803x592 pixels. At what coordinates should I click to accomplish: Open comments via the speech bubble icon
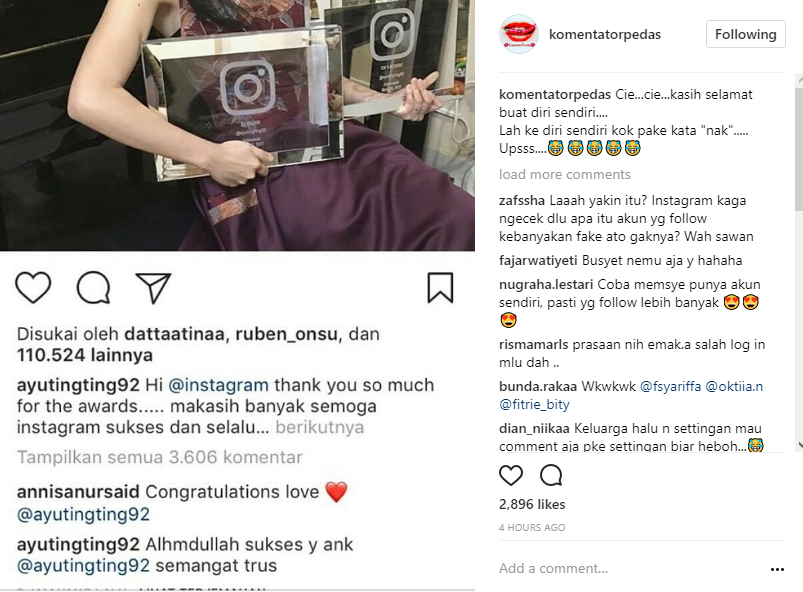click(93, 287)
